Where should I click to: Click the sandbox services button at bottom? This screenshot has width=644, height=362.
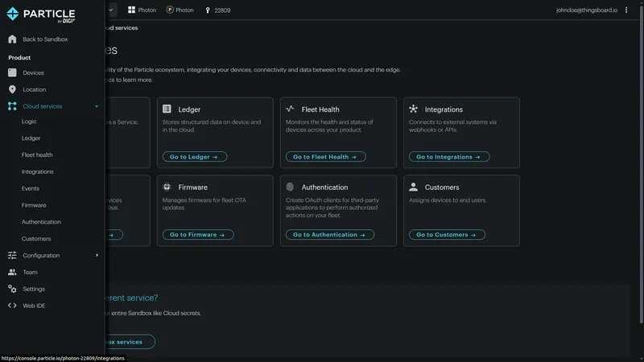point(130,342)
